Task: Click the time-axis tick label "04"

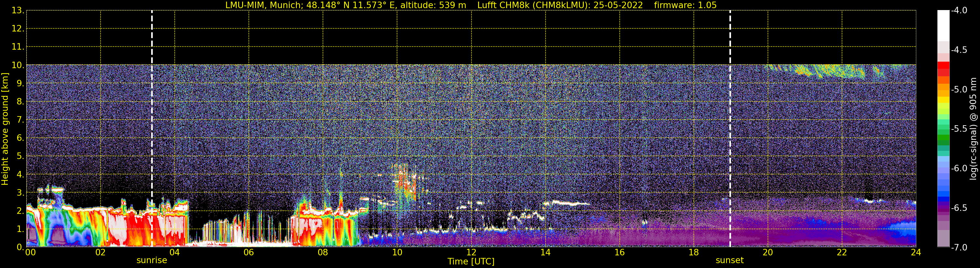Action: [x=175, y=252]
